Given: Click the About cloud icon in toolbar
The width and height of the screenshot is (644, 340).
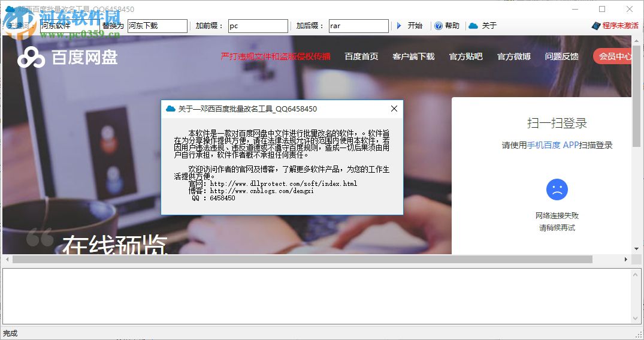Looking at the screenshot, I should [x=473, y=26].
